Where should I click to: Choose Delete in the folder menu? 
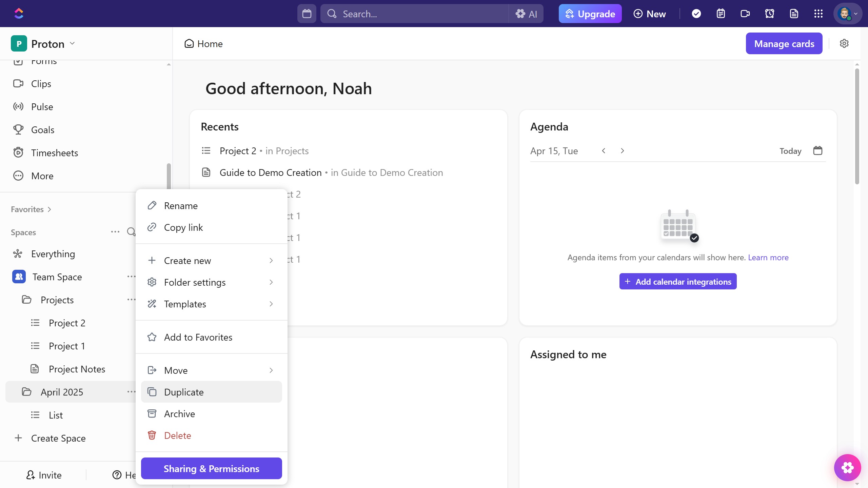point(178,435)
